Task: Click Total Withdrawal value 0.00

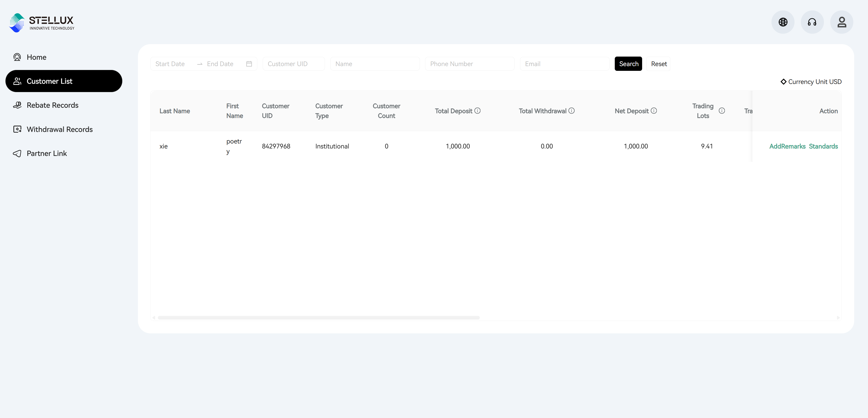Action: [546, 146]
